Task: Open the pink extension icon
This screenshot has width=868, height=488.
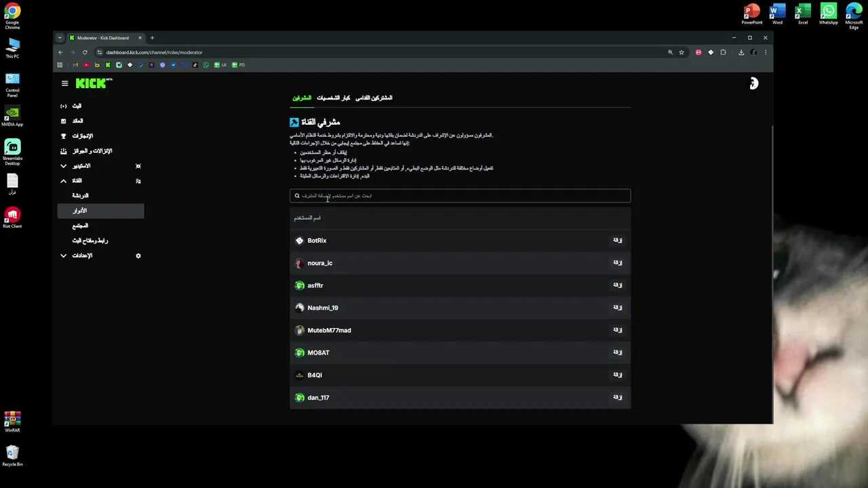Action: click(x=698, y=52)
